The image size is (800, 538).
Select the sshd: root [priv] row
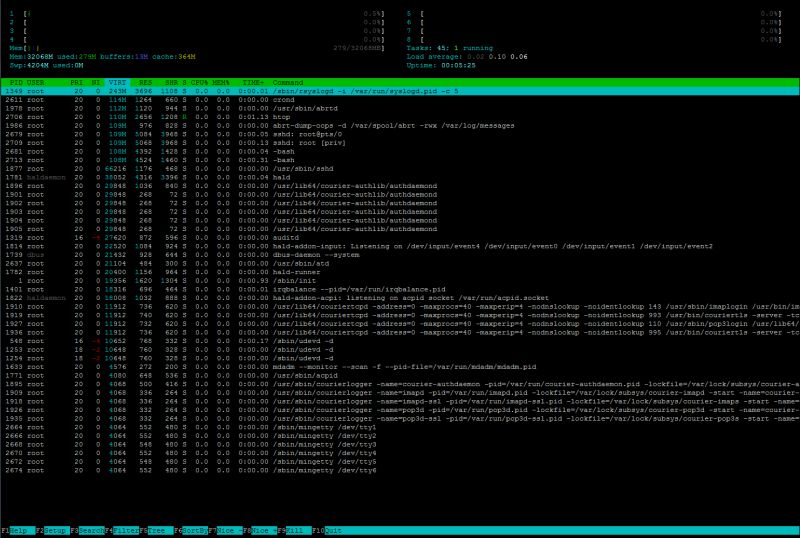pyautogui.click(x=400, y=143)
